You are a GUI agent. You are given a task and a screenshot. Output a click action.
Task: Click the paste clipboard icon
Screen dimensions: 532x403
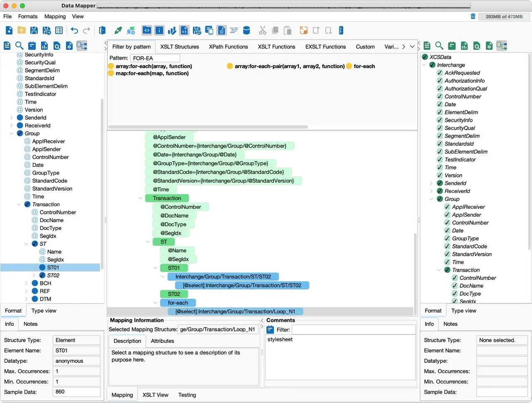[x=287, y=30]
